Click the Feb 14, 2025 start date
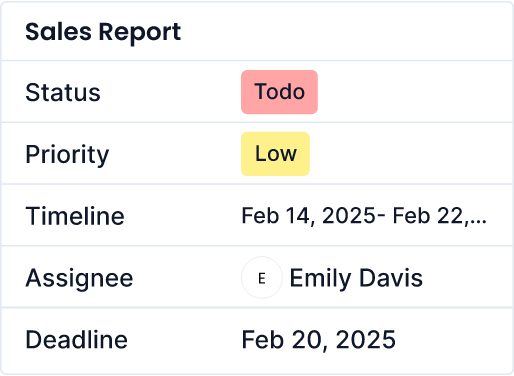Image resolution: width=514 pixels, height=376 pixels. [x=308, y=216]
